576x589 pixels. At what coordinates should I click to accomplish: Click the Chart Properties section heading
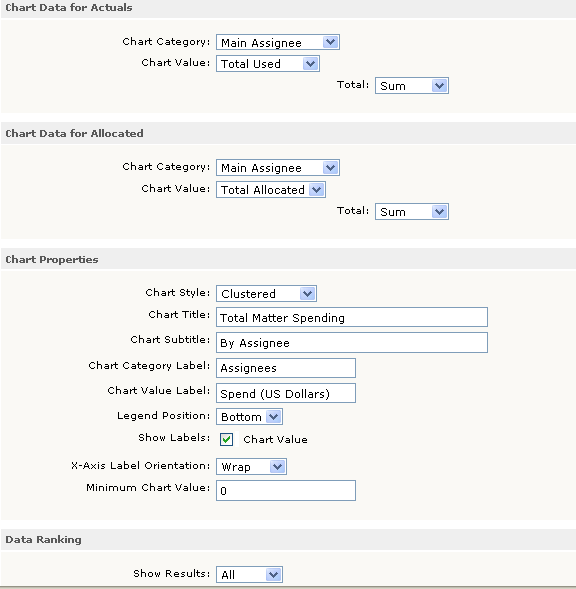click(x=52, y=260)
